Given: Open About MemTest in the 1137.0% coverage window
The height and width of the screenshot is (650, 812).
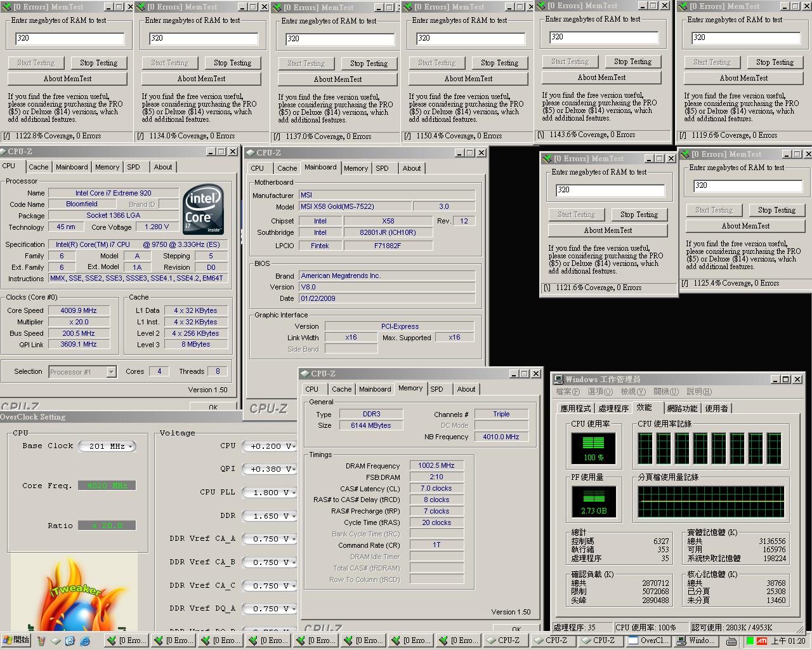Looking at the screenshot, I should tap(337, 79).
